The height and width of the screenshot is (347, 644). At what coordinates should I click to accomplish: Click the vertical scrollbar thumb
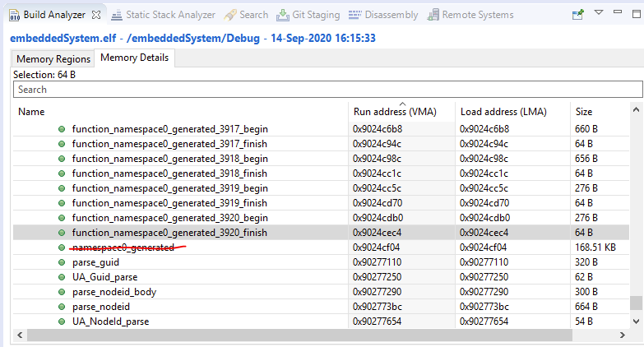click(x=637, y=303)
